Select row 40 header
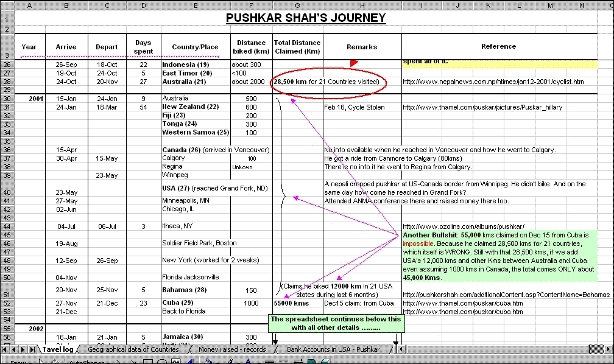The width and height of the screenshot is (614, 364). pos(7,187)
